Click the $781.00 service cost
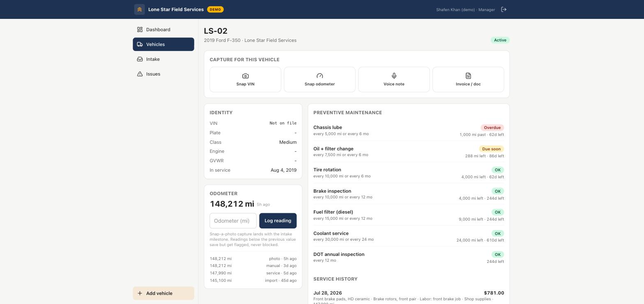The height and width of the screenshot is (304, 644). (494, 293)
